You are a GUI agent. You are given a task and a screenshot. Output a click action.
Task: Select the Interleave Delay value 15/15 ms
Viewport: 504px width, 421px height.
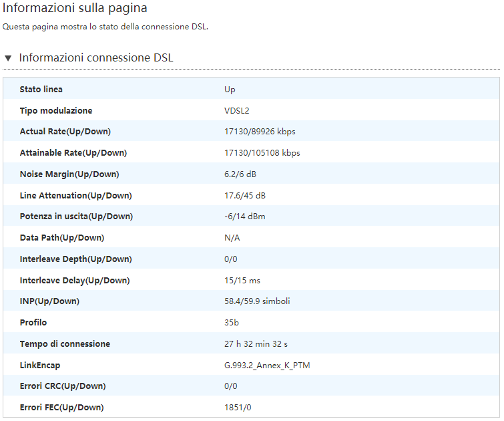tap(241, 281)
